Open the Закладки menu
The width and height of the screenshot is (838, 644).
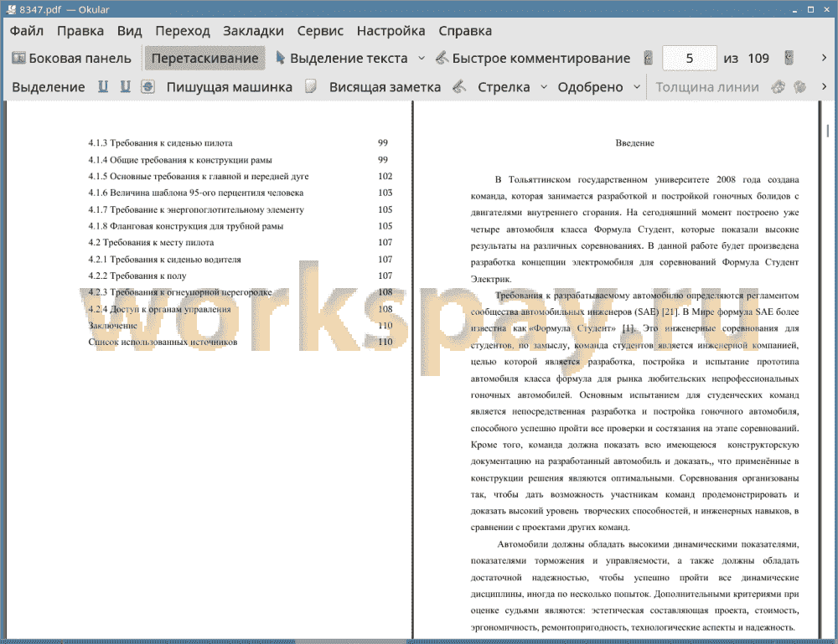click(253, 31)
